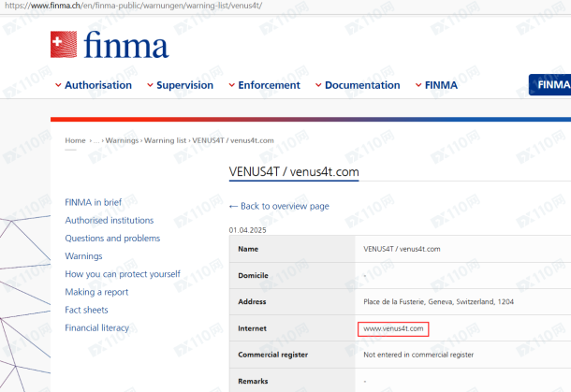Go to Home in breadcrumb
571x392 pixels.
[x=76, y=140]
